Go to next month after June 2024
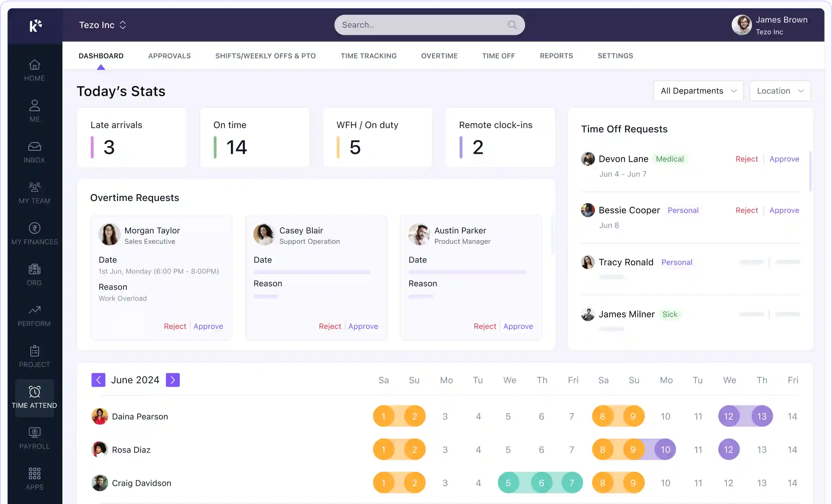 click(173, 380)
